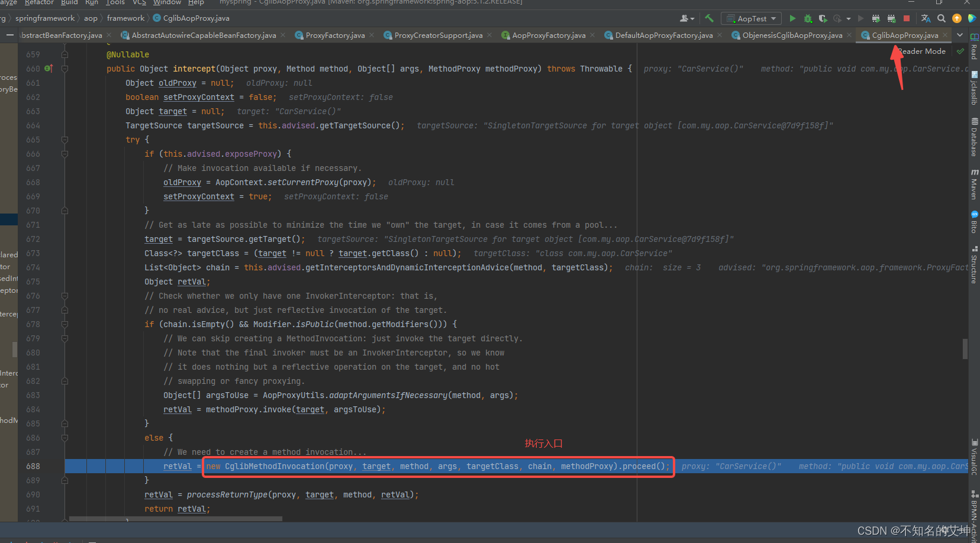Open the Bito tool window
The image size is (980, 543).
coord(974,222)
